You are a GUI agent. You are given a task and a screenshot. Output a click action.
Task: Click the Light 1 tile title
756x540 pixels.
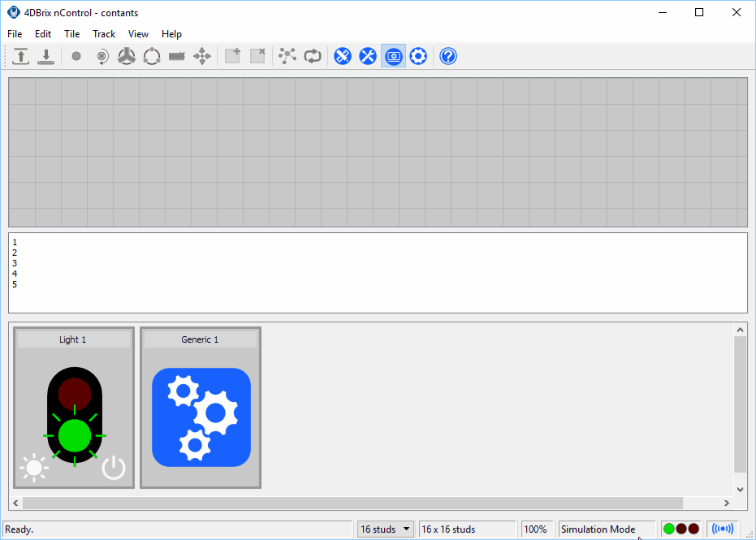tap(73, 339)
